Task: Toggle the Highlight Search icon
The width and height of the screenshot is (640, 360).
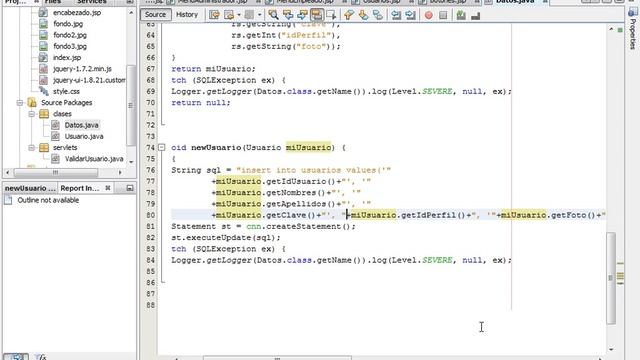Action: point(317,15)
